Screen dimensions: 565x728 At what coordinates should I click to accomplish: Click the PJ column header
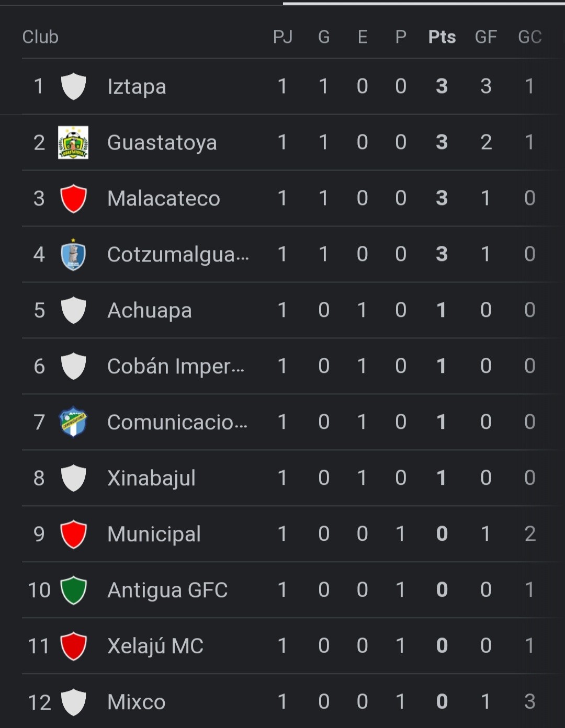pos(282,37)
